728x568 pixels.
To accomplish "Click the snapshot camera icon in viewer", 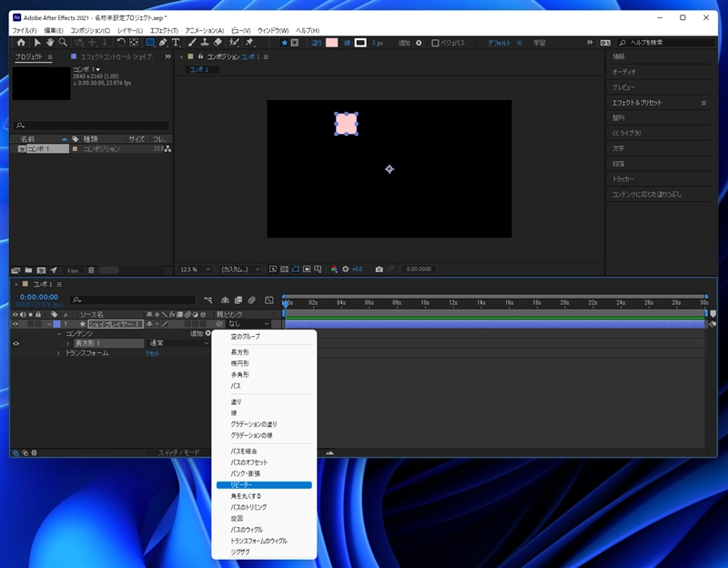I will tap(379, 269).
